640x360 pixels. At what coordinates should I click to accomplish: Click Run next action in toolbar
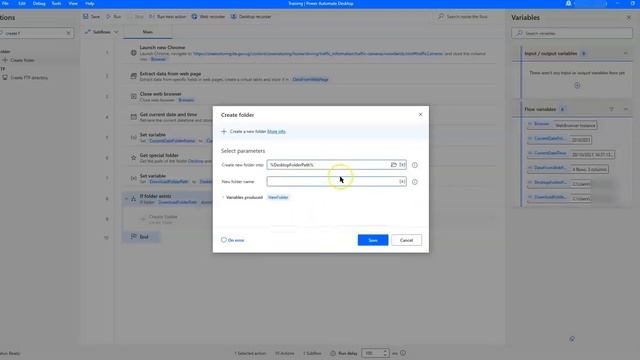tap(167, 17)
